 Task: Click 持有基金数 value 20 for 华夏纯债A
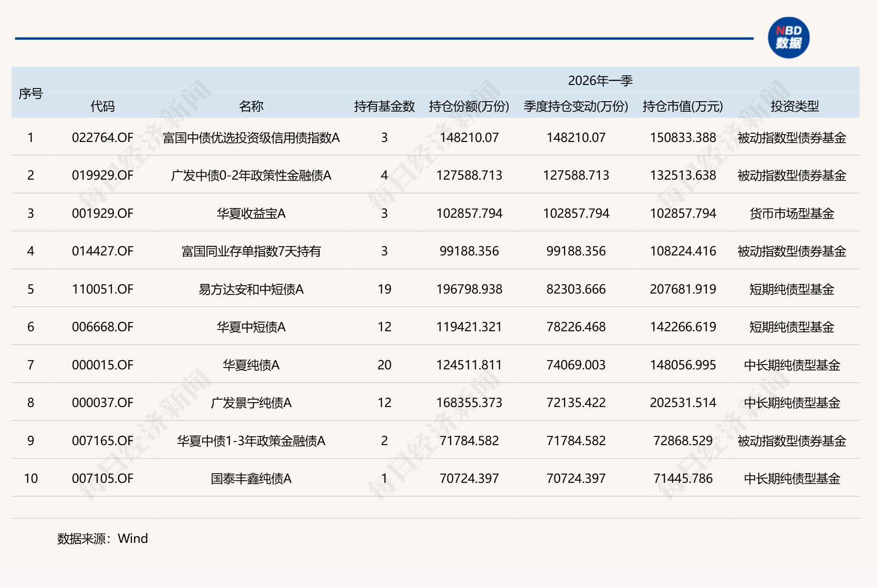[385, 365]
